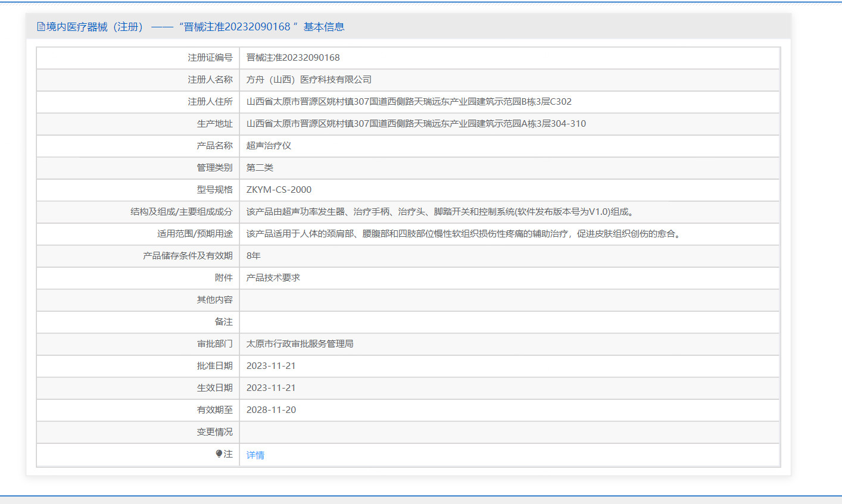The image size is (842, 504).
Task: Select the management class value 第二类
Action: coord(260,168)
